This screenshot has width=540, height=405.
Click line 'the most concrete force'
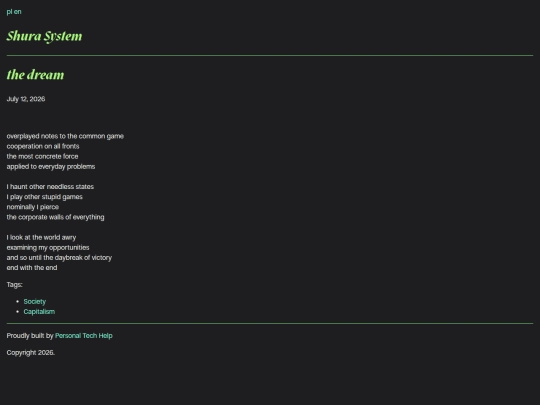tap(42, 156)
